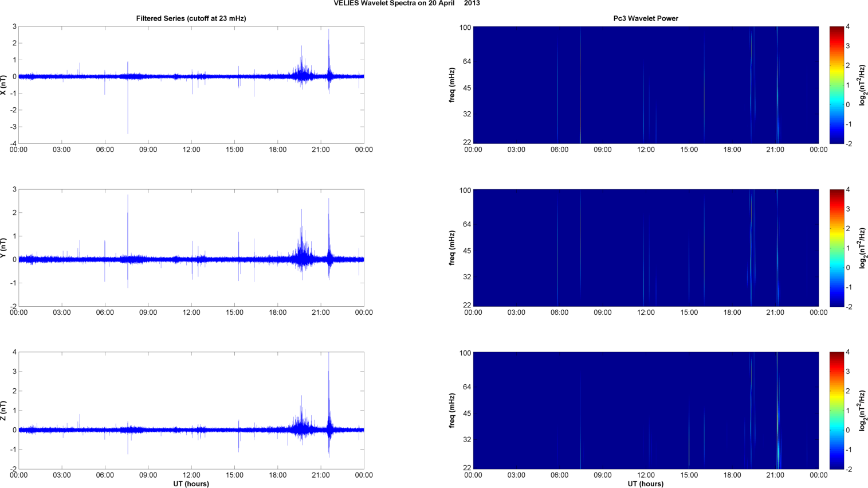Click the '22' frequency tick of bottom spectrogram

tap(467, 468)
